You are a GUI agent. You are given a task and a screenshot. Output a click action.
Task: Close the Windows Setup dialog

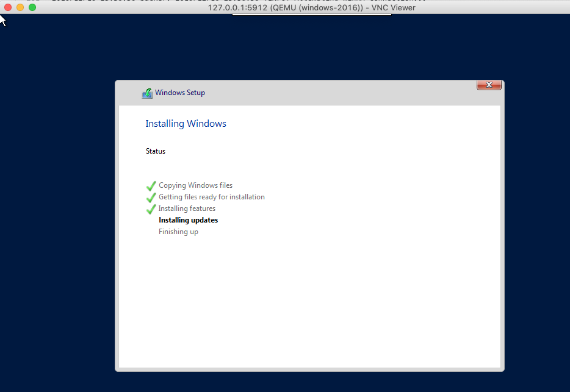click(x=489, y=85)
